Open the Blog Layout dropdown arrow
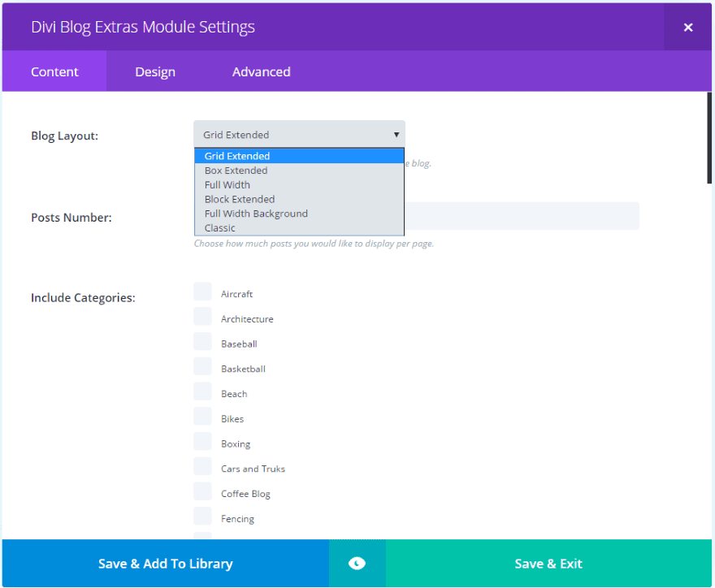Viewport: 715px width, 588px height. 396,135
